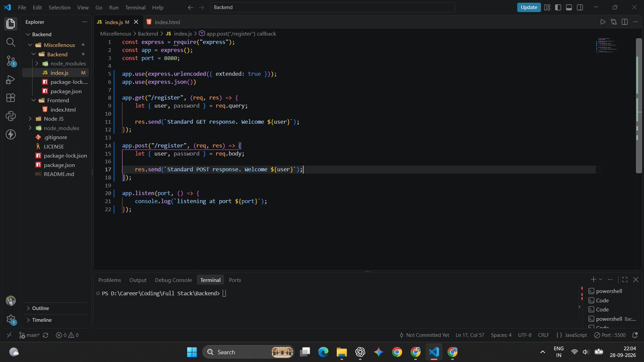644x362 pixels.
Task: Create a new terminal with plus icon
Action: click(593, 279)
